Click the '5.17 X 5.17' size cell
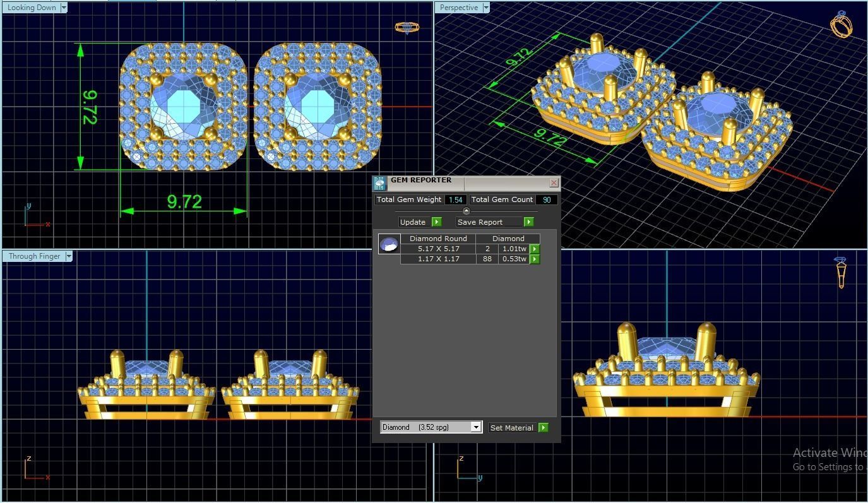Image resolution: width=868 pixels, height=503 pixels. pyautogui.click(x=439, y=249)
